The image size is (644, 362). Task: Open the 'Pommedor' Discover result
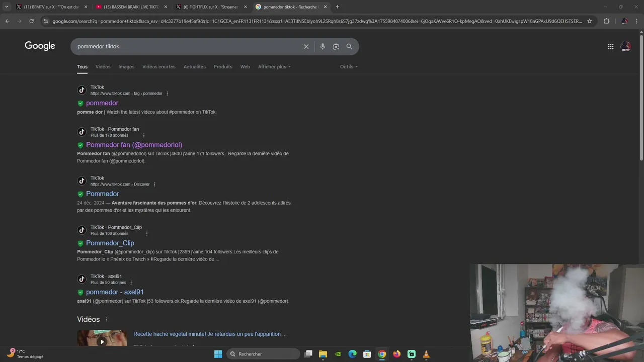point(103,194)
